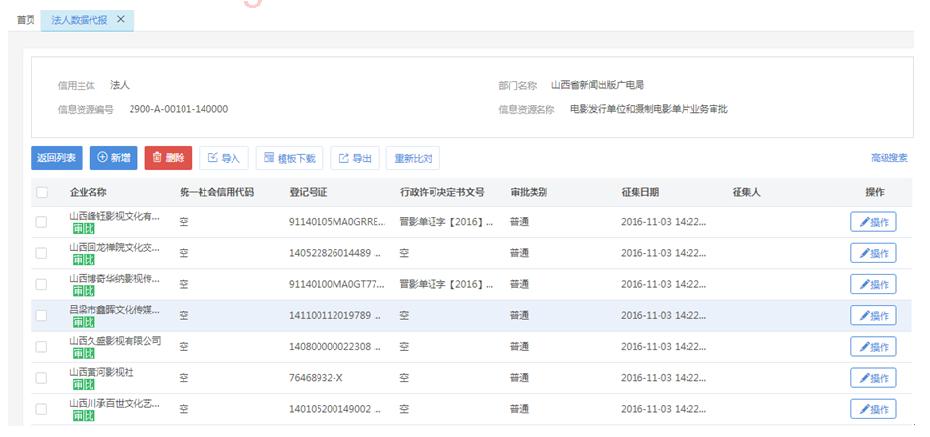Select checkbox for 山西黄河影视社 row
The image size is (930, 437).
pyautogui.click(x=41, y=378)
